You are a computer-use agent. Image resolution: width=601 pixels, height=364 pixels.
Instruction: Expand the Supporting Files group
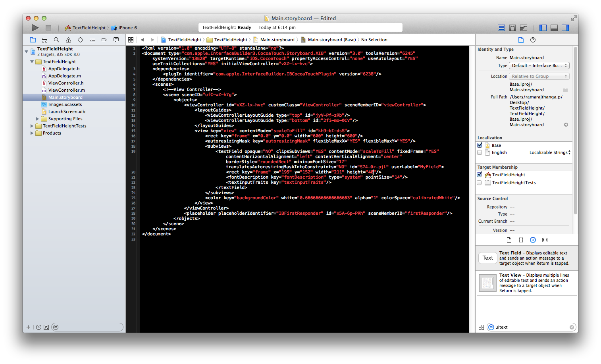pos(37,119)
